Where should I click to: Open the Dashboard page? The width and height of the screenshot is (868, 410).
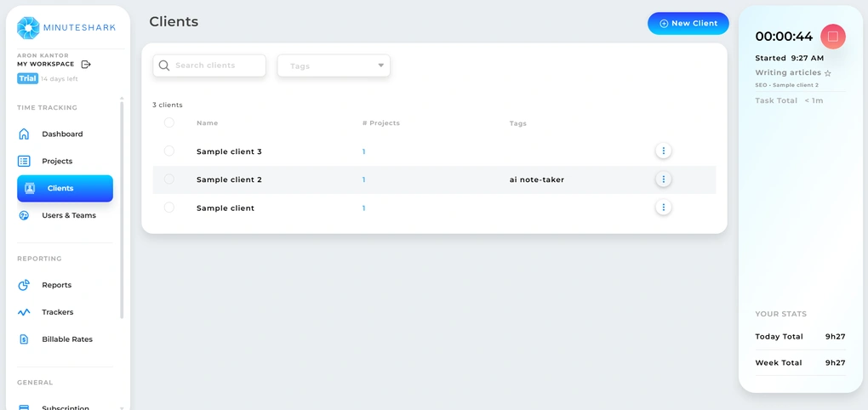[x=62, y=134]
